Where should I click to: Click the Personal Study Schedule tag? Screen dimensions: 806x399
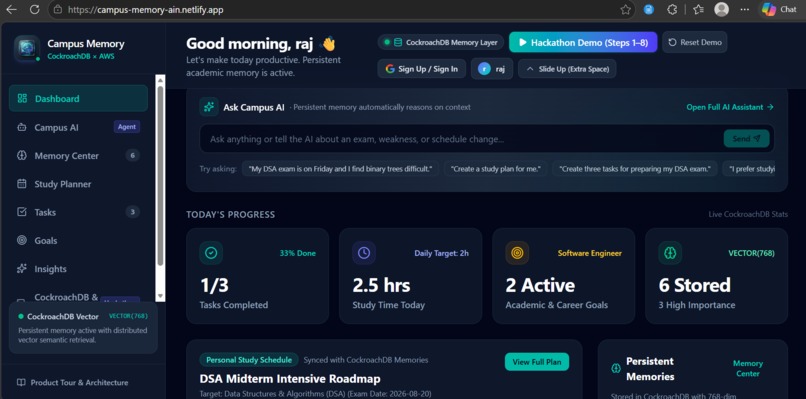(x=249, y=360)
